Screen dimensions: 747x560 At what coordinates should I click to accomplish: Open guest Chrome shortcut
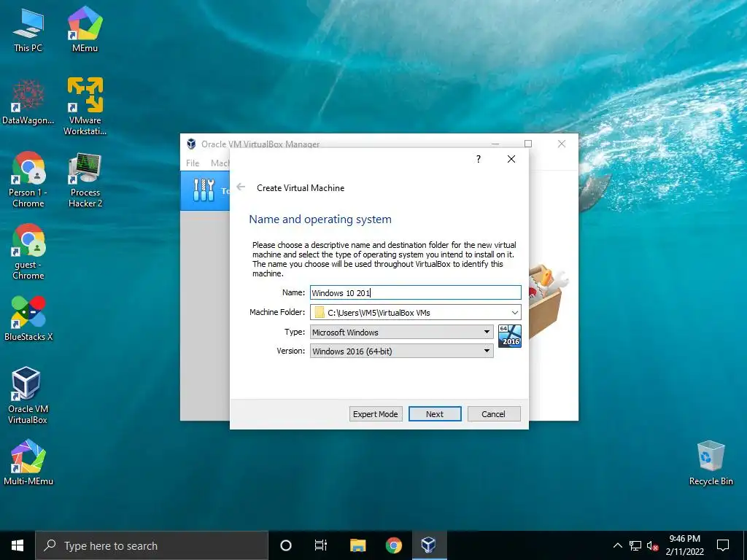tap(28, 252)
